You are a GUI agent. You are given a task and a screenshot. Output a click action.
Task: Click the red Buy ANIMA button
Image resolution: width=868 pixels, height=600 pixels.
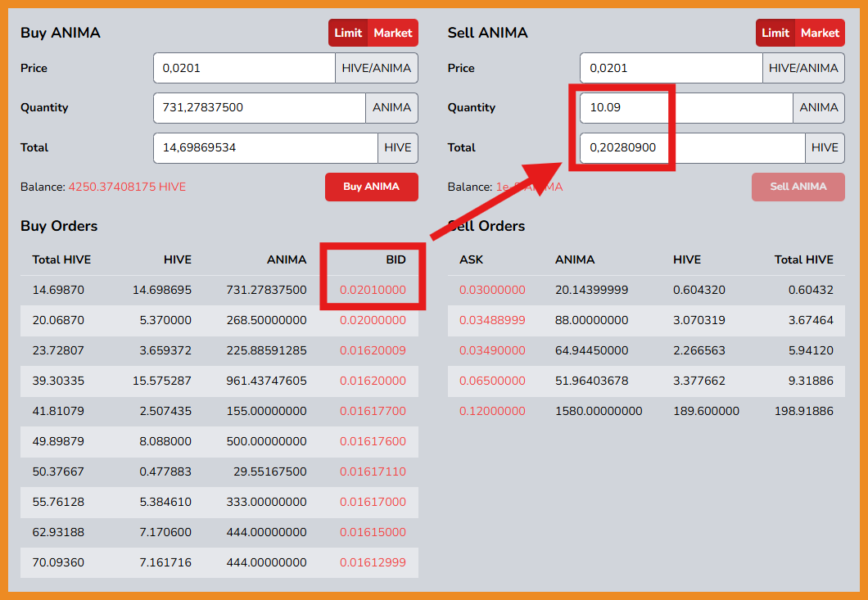coord(372,187)
